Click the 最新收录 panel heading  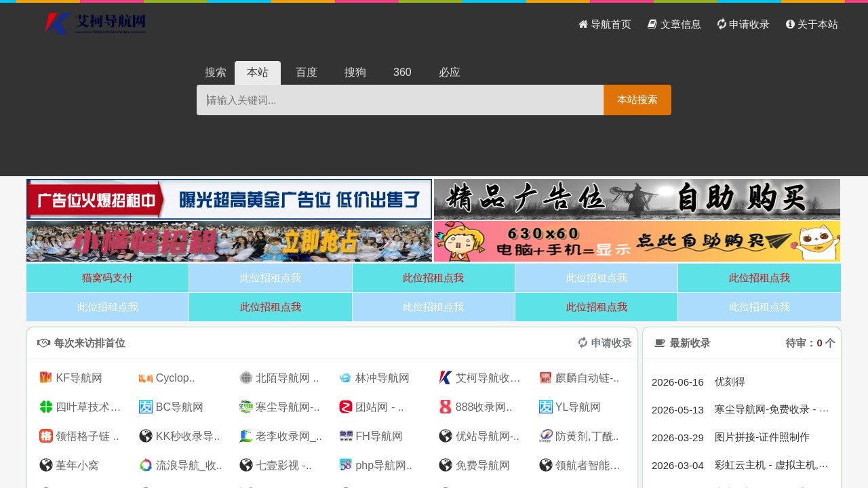(x=682, y=343)
